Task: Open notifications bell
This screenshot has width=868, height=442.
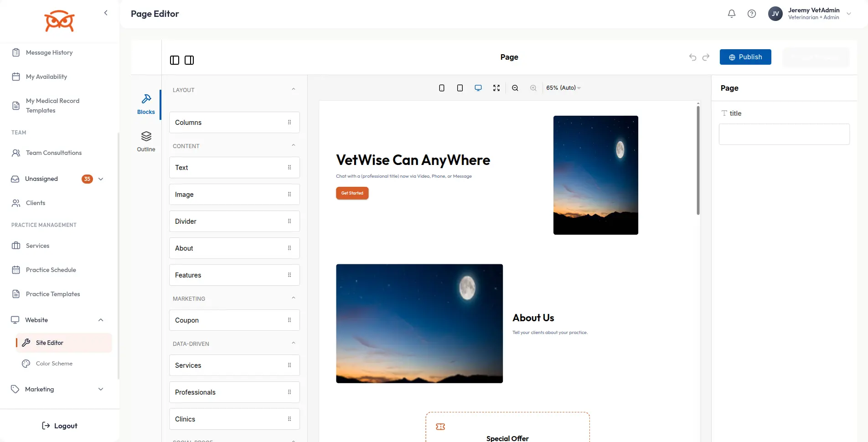Action: point(732,14)
